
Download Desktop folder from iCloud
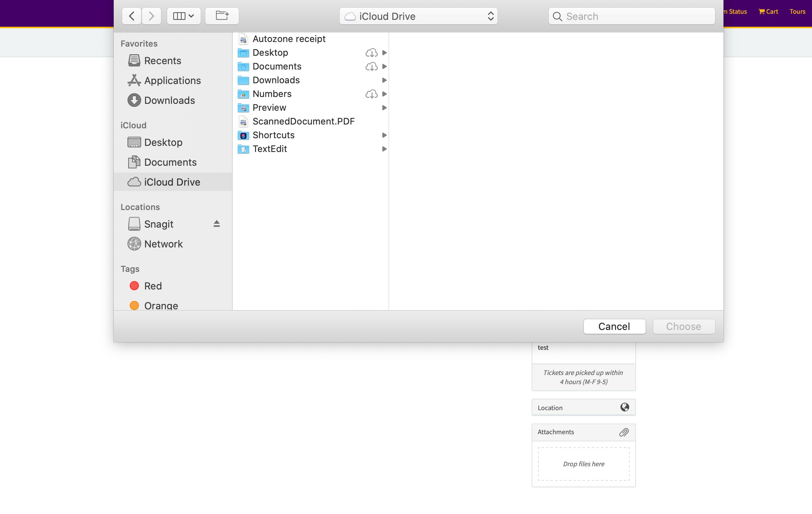pos(371,53)
